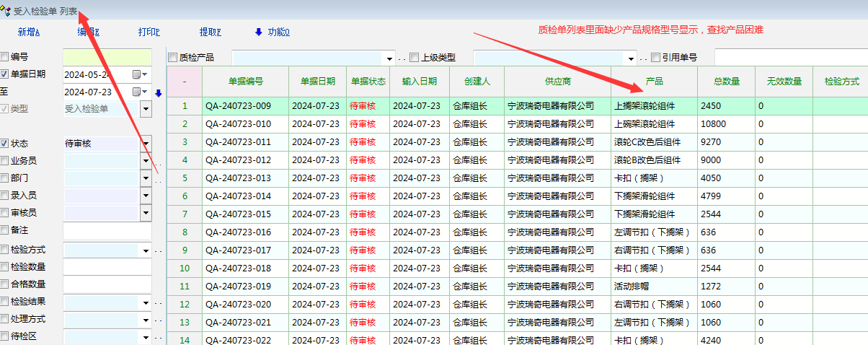Image resolution: width=868 pixels, height=345 pixels.
Task: Open calendar picker for end date 2024-07-23
Action: pyautogui.click(x=138, y=92)
